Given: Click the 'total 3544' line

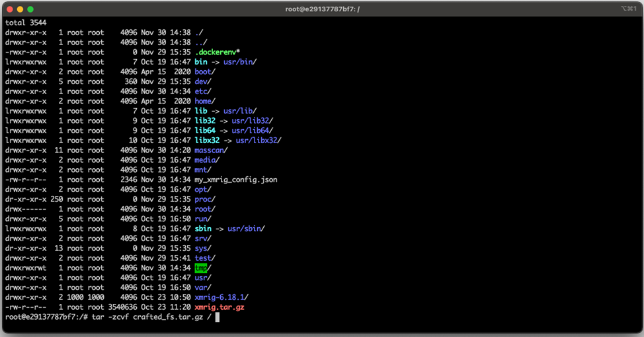Looking at the screenshot, I should click(26, 23).
